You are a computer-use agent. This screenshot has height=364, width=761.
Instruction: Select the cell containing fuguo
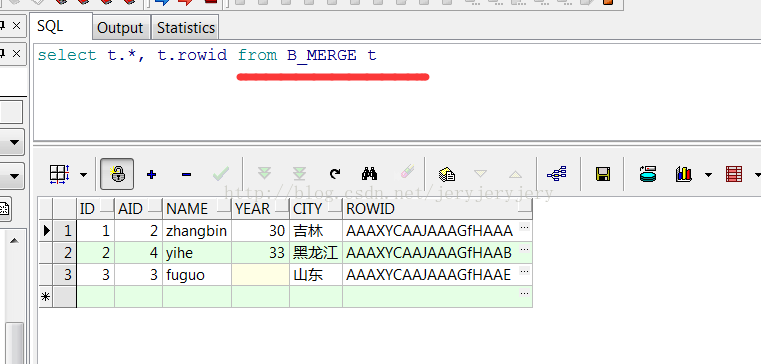[197, 275]
